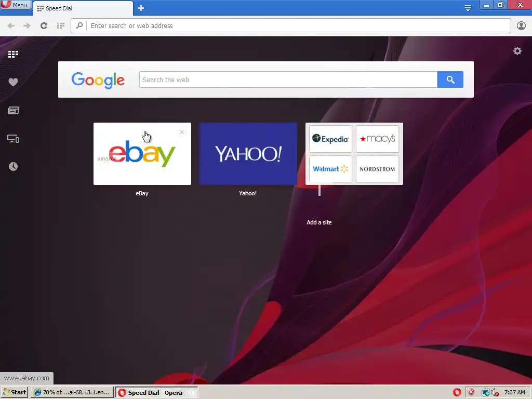Open Speed Dial from the sidebar
Image resolution: width=532 pixels, height=399 pixels.
(13, 54)
